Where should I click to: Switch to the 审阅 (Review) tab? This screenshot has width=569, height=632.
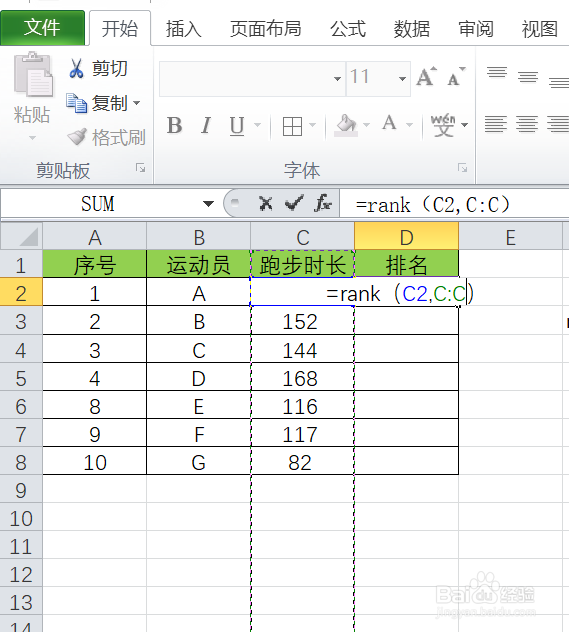tap(476, 29)
